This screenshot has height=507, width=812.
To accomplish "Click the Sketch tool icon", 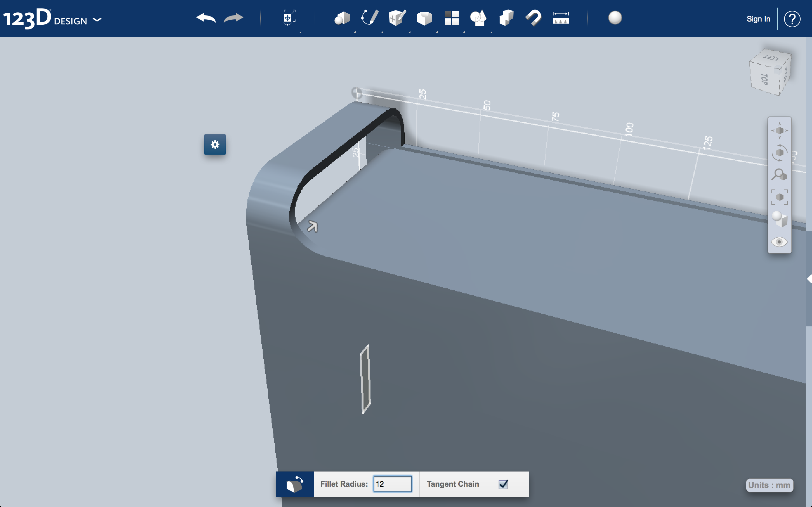I will pyautogui.click(x=368, y=17).
